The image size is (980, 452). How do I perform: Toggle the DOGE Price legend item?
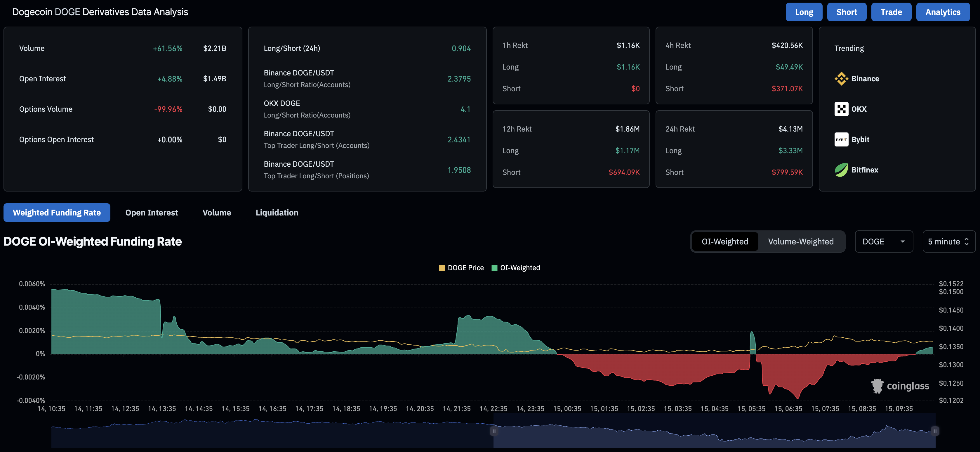coord(461,268)
